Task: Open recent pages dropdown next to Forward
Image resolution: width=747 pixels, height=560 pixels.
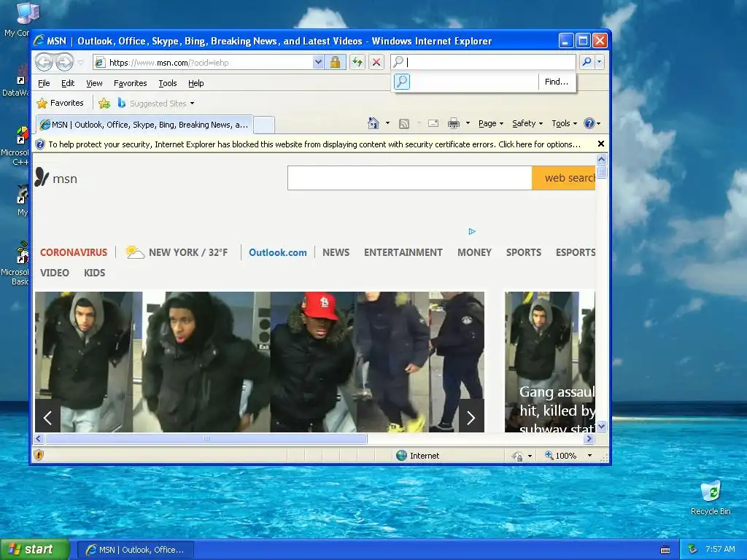Action: (80, 63)
